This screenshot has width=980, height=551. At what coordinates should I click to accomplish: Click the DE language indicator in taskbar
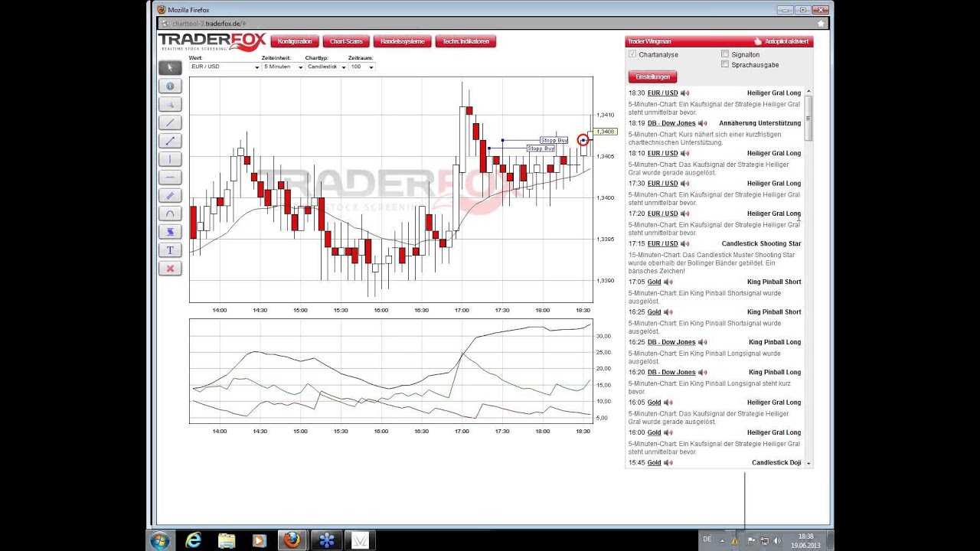click(707, 540)
